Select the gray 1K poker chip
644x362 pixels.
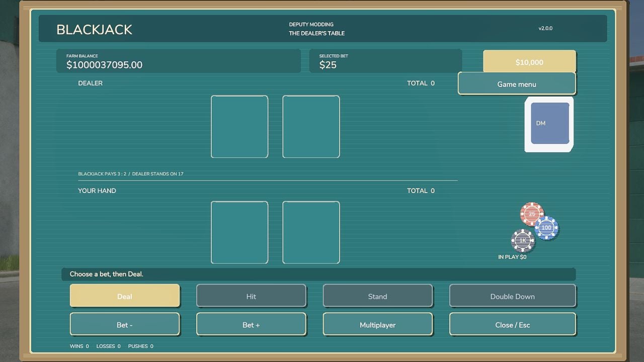pos(523,240)
